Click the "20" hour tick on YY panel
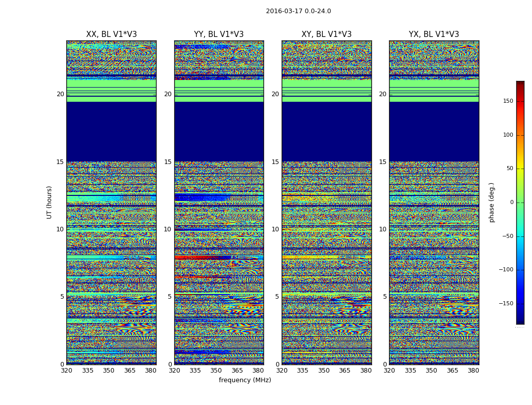This screenshot has width=532, height=405. 168,94
